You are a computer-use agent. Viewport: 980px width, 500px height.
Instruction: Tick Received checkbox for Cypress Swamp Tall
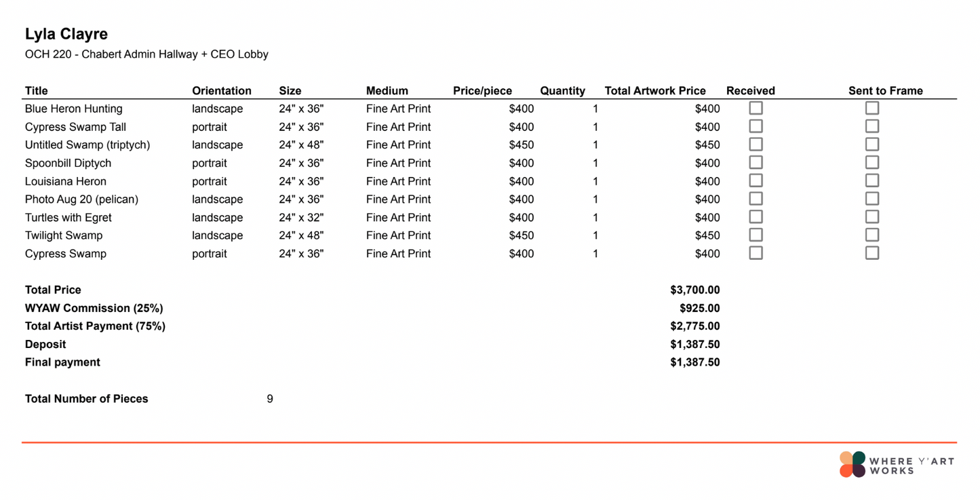(756, 126)
